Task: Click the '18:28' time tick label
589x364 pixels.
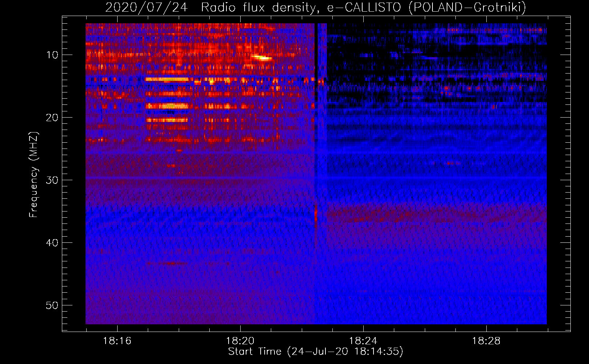Action: coord(486,341)
